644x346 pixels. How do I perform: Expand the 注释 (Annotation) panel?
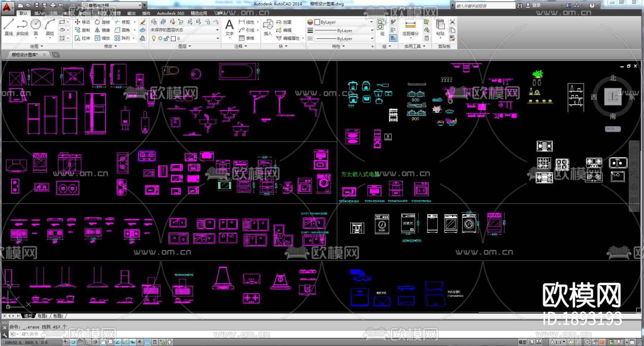[240, 46]
